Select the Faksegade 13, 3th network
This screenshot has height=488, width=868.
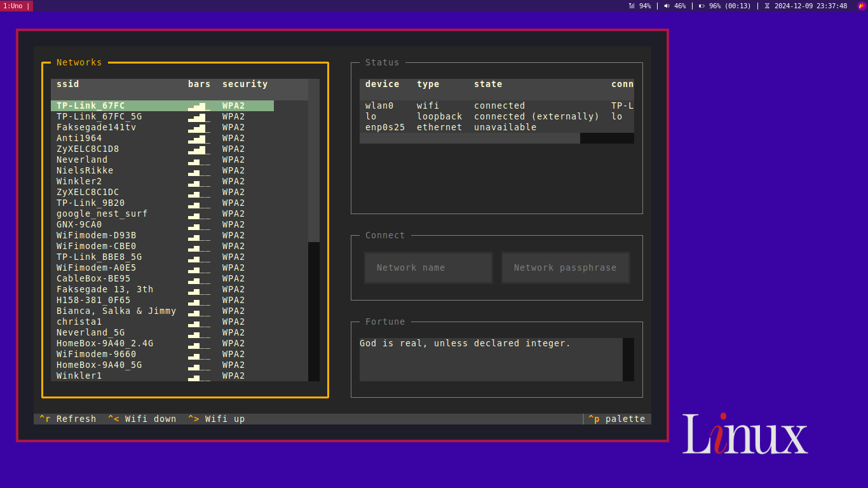pos(162,289)
